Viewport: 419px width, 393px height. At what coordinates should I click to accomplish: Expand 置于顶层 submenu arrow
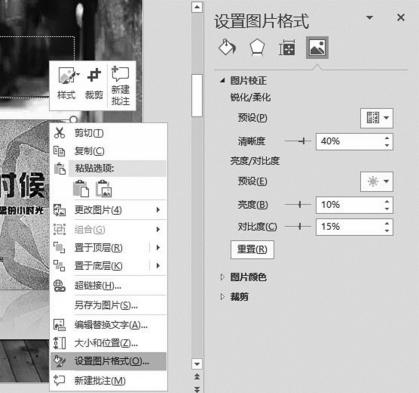click(x=158, y=248)
